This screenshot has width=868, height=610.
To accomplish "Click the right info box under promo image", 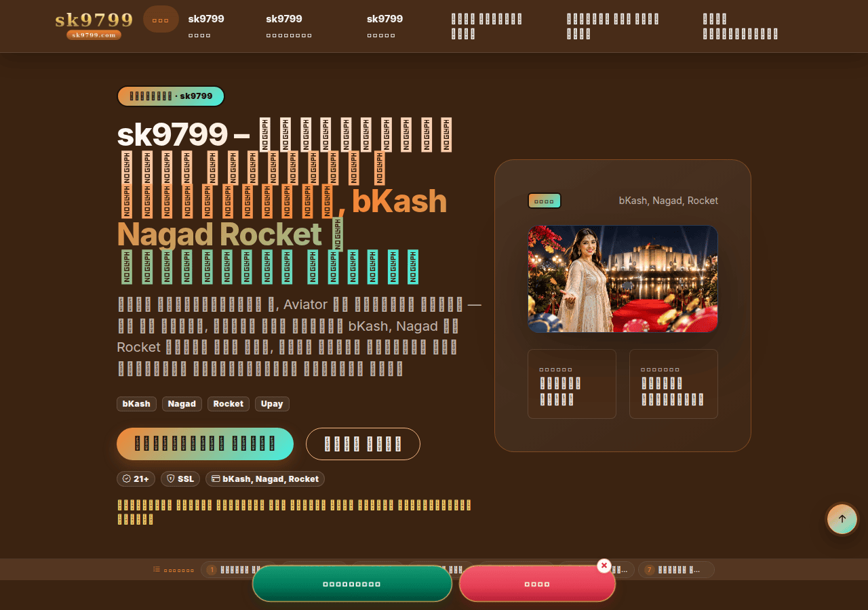I will (673, 384).
